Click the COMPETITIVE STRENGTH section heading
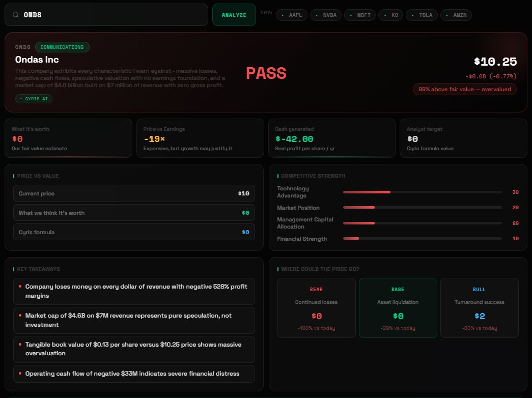This screenshot has width=532, height=398. [x=313, y=176]
